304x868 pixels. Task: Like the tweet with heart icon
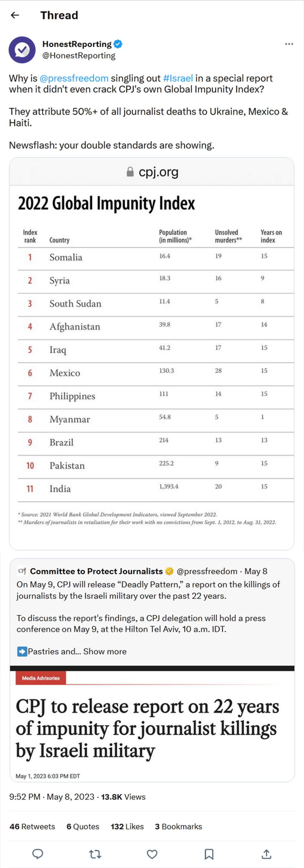pos(152,854)
